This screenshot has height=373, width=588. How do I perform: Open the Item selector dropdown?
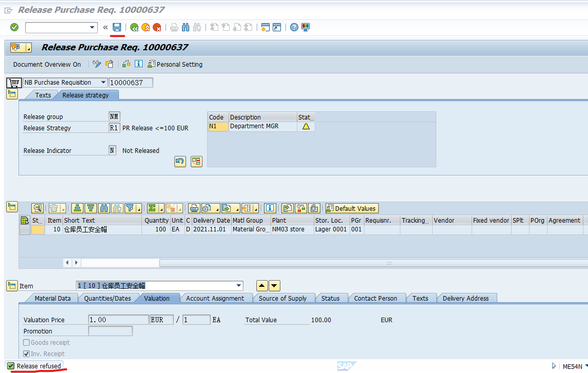[238, 286]
